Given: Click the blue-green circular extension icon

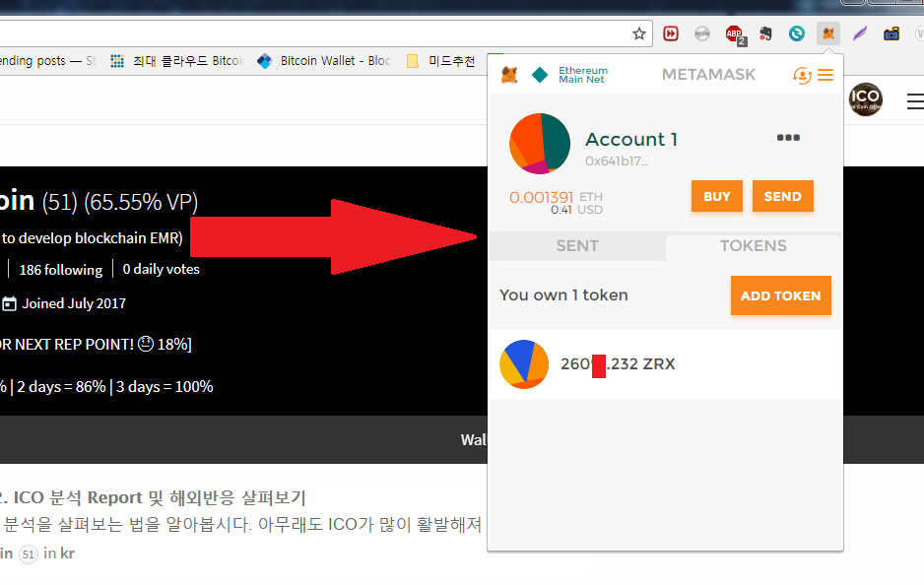Looking at the screenshot, I should click(x=797, y=33).
